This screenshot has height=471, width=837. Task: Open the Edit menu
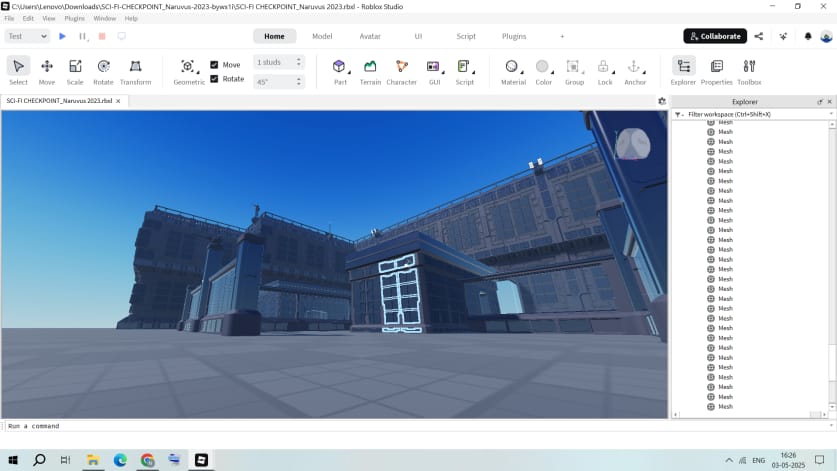[x=28, y=18]
